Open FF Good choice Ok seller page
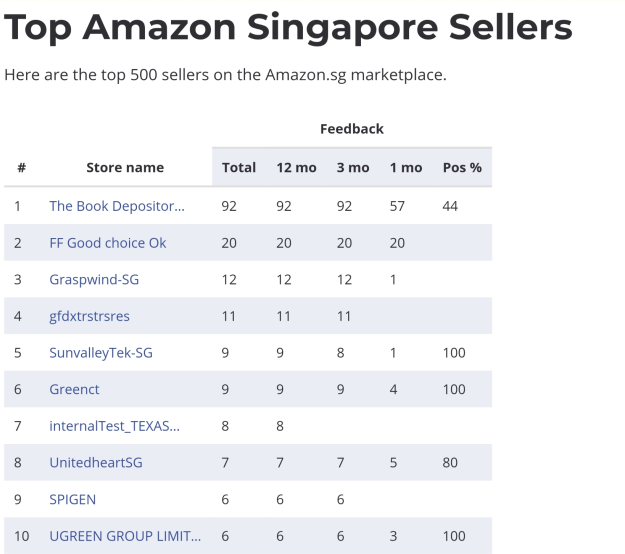 [x=108, y=243]
